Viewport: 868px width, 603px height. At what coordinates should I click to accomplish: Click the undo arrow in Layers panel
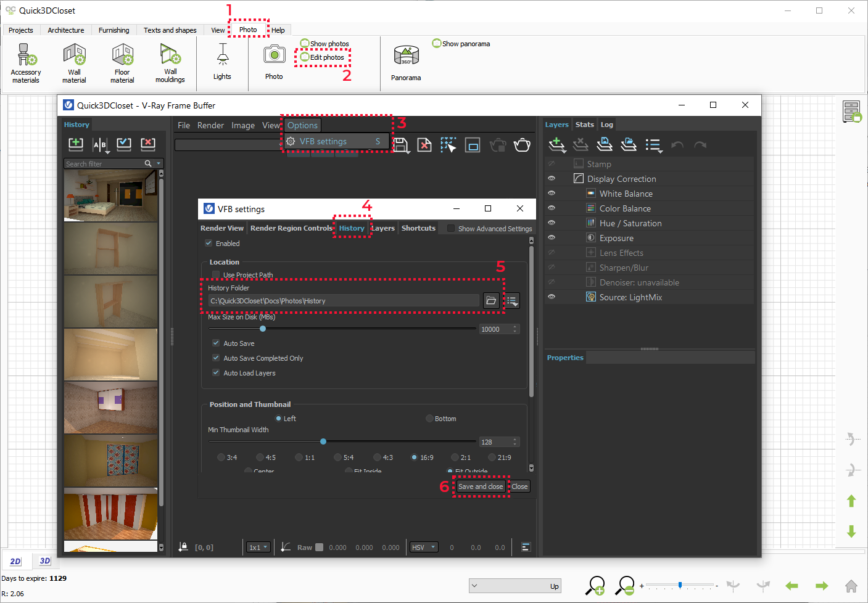coord(677,145)
